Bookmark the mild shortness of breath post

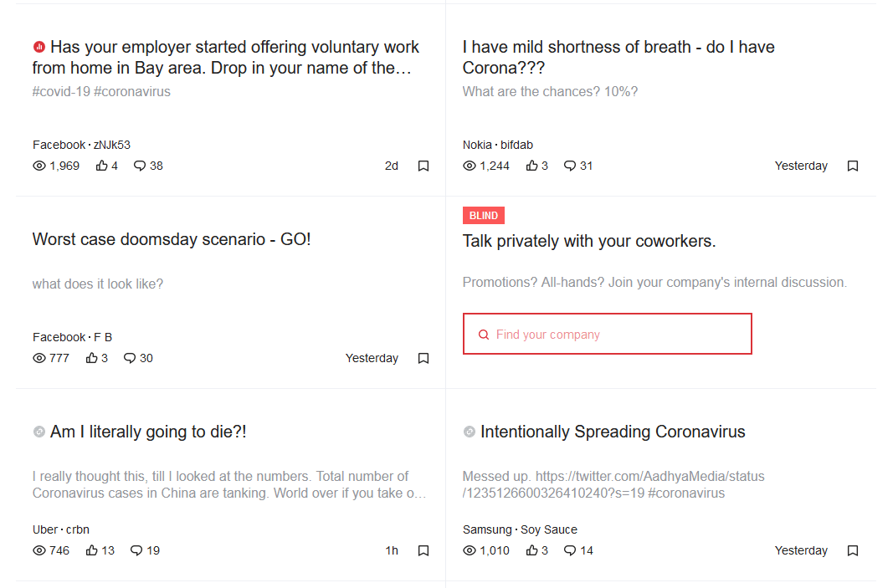coord(853,166)
